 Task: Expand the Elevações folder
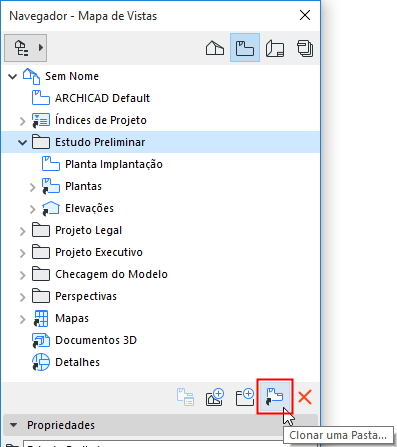(32, 209)
